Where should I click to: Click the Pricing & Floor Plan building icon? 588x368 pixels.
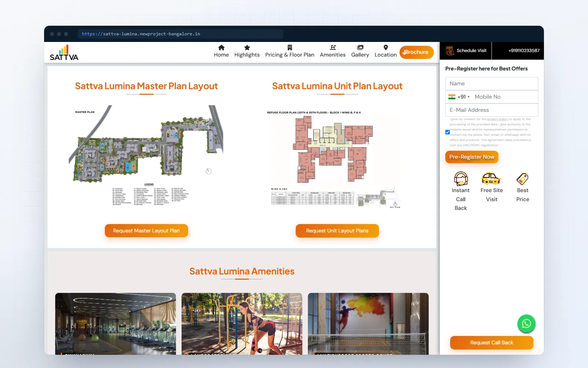click(290, 47)
